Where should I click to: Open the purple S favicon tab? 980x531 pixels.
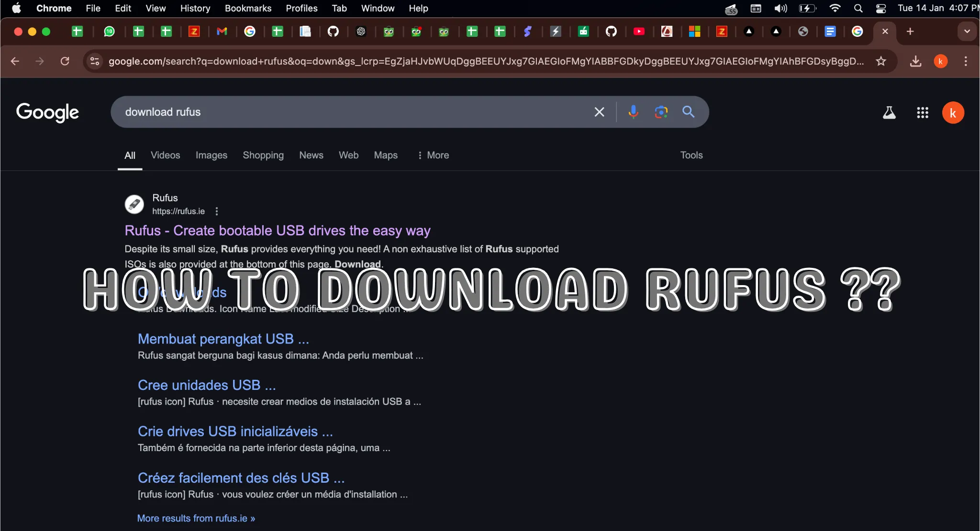pos(527,32)
